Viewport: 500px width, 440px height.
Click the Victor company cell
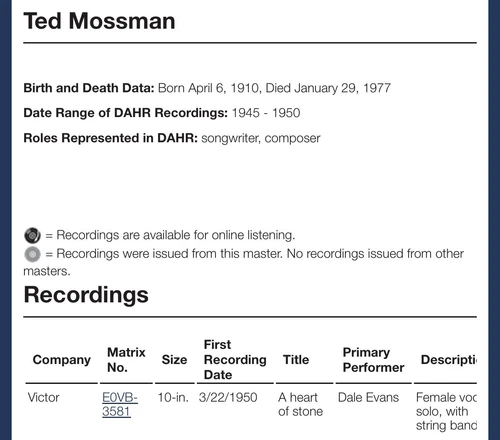[43, 397]
